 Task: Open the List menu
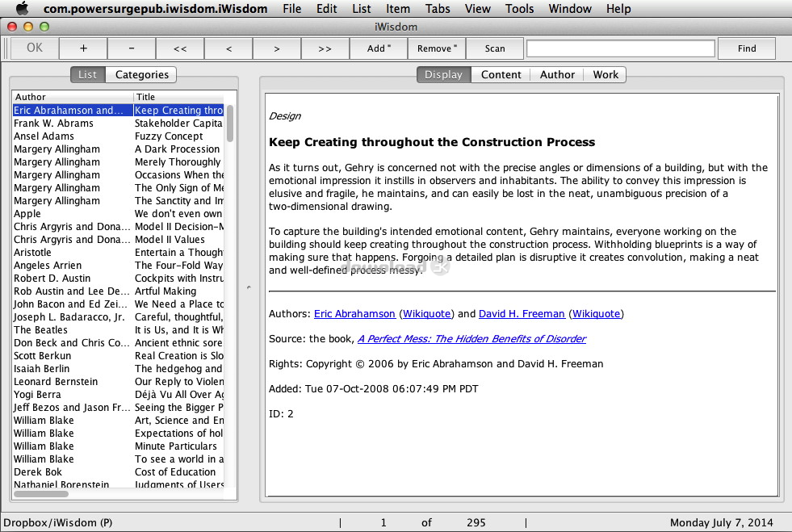tap(361, 9)
